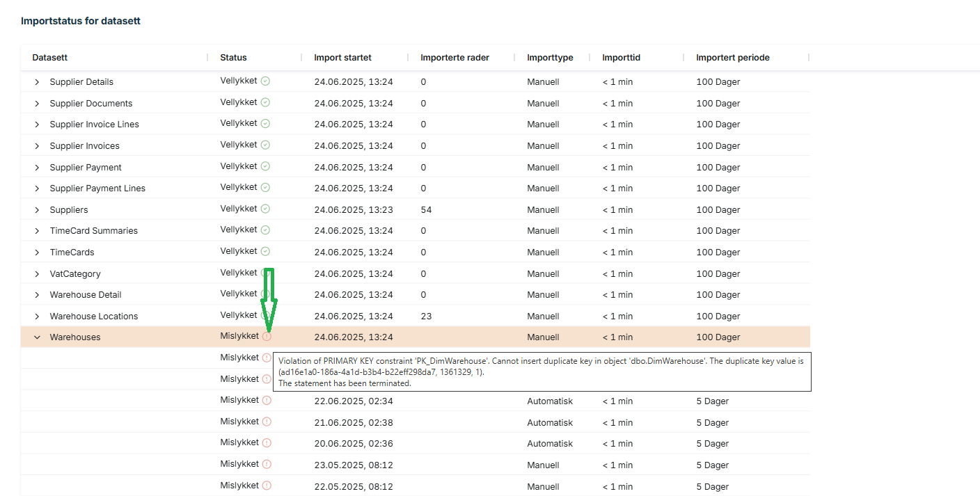Viewport: 980px width, 496px height.
Task: Click success check icon for Supplier Payment
Action: coord(266,166)
